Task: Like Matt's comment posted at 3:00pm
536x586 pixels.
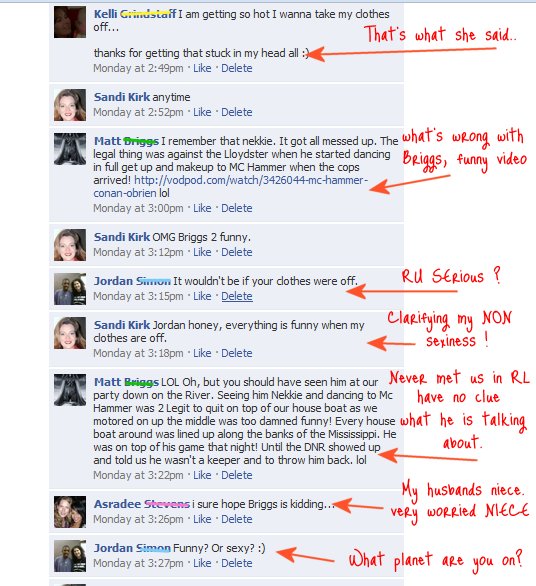Action: [x=202, y=208]
